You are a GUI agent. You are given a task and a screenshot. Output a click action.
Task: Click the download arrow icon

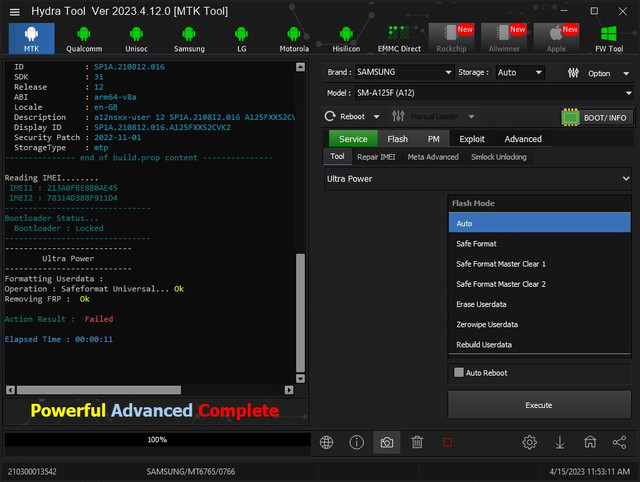560,442
